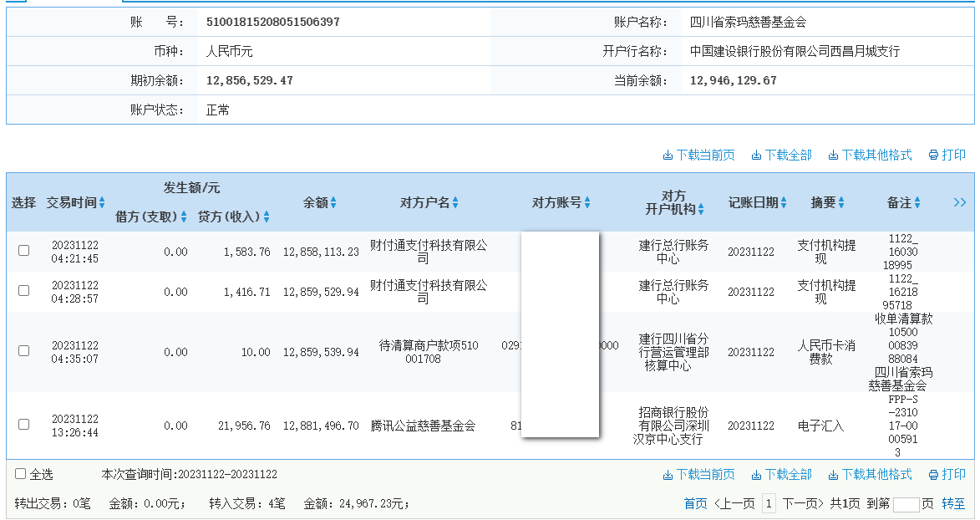Sort by 对方户名 column arrows
980x520 pixels.
click(455, 203)
